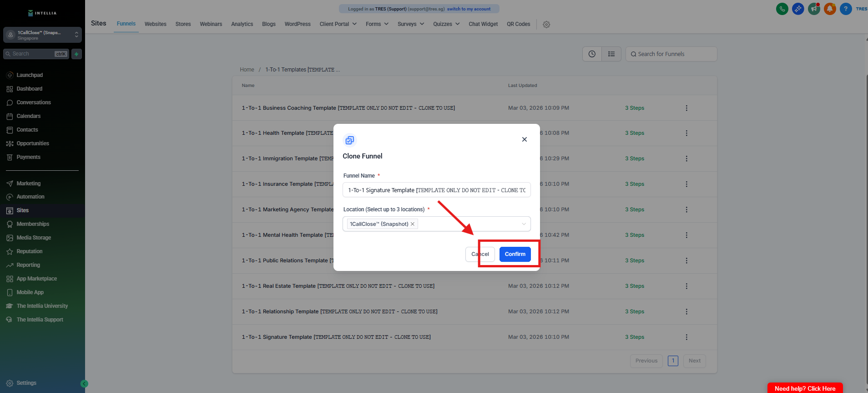Switch to the Stores tab
This screenshot has width=868, height=393.
click(x=183, y=24)
